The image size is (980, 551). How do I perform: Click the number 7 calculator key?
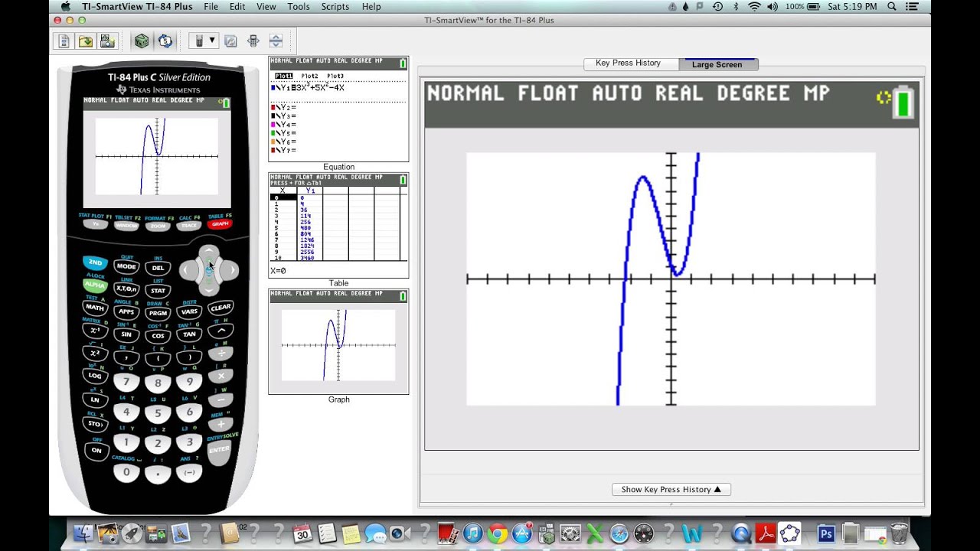tap(126, 381)
